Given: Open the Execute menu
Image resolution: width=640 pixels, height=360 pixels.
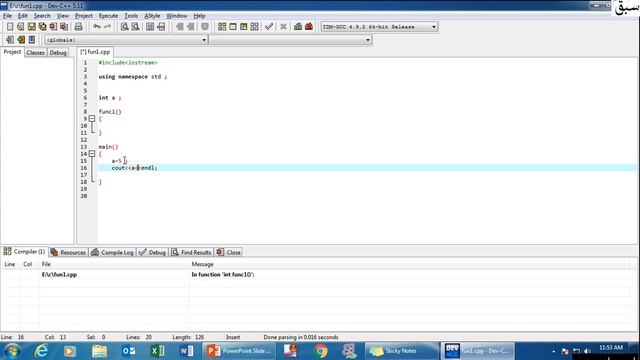Looking at the screenshot, I should (108, 16).
